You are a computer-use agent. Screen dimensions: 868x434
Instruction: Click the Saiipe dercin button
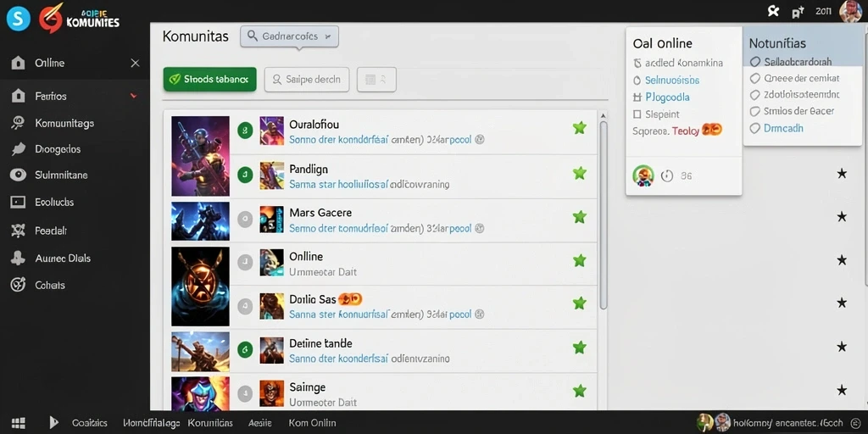pyautogui.click(x=307, y=80)
